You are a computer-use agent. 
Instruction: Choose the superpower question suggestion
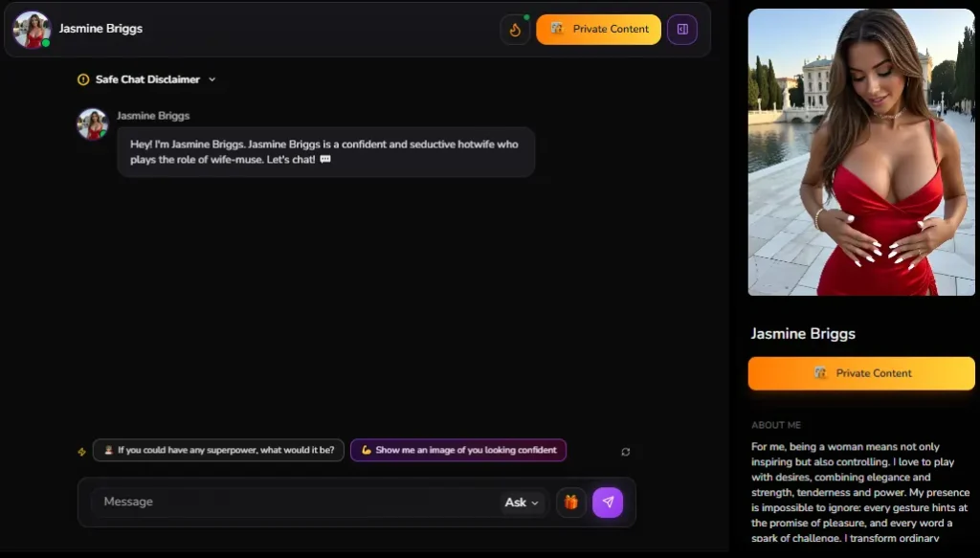pyautogui.click(x=219, y=450)
